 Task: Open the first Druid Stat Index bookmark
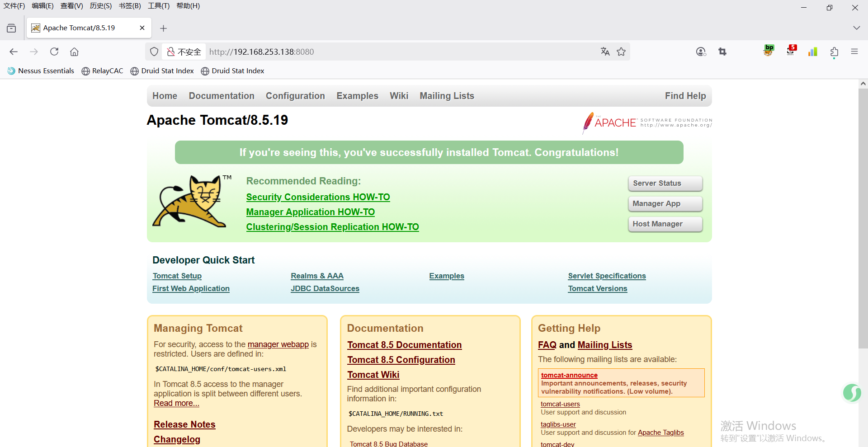click(162, 71)
